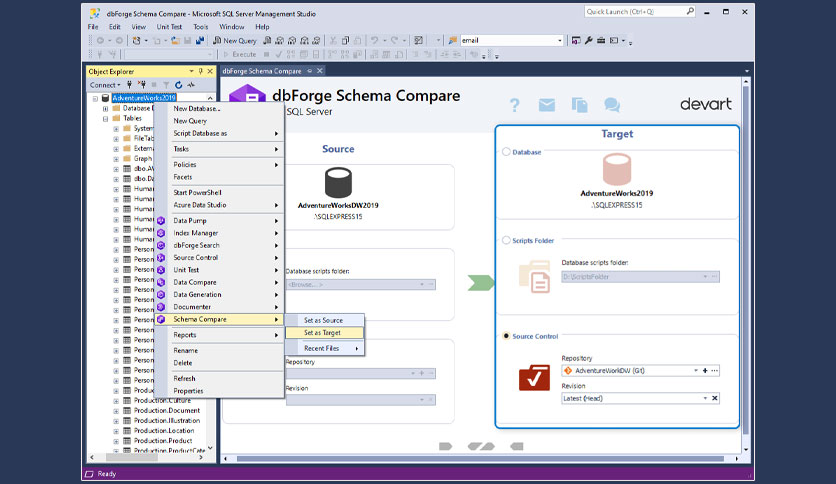Click the Copy toolbar icon
The width and height of the screenshot is (836, 484).
click(x=345, y=41)
